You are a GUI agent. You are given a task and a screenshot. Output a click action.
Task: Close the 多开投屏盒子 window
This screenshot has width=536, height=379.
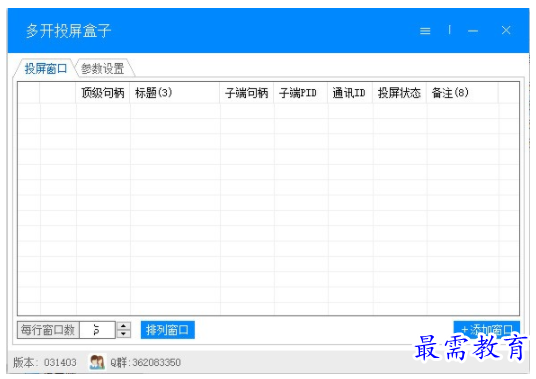click(x=506, y=30)
